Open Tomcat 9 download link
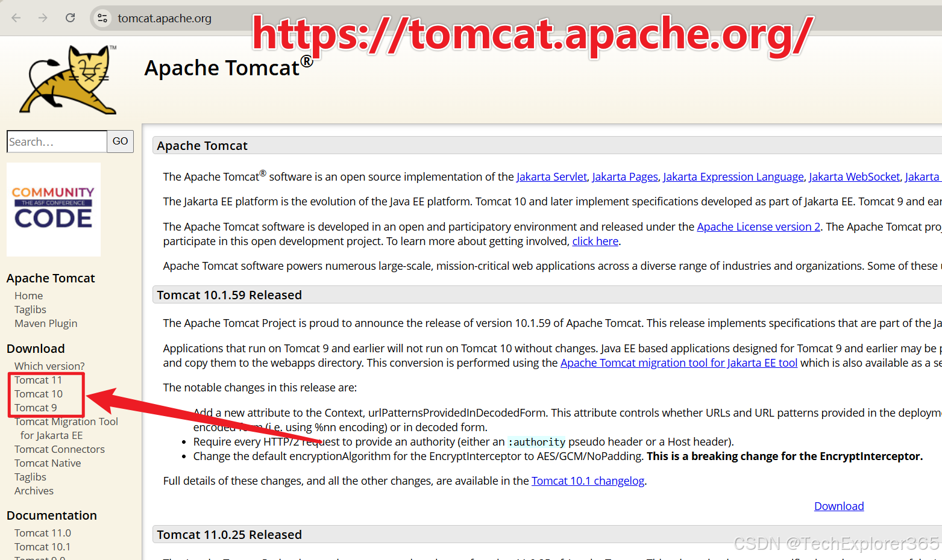The width and height of the screenshot is (942, 560). tap(36, 408)
